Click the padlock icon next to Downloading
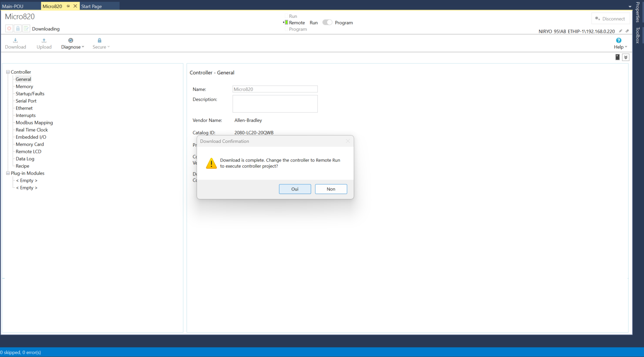This screenshot has width=644, height=357. coord(18,29)
